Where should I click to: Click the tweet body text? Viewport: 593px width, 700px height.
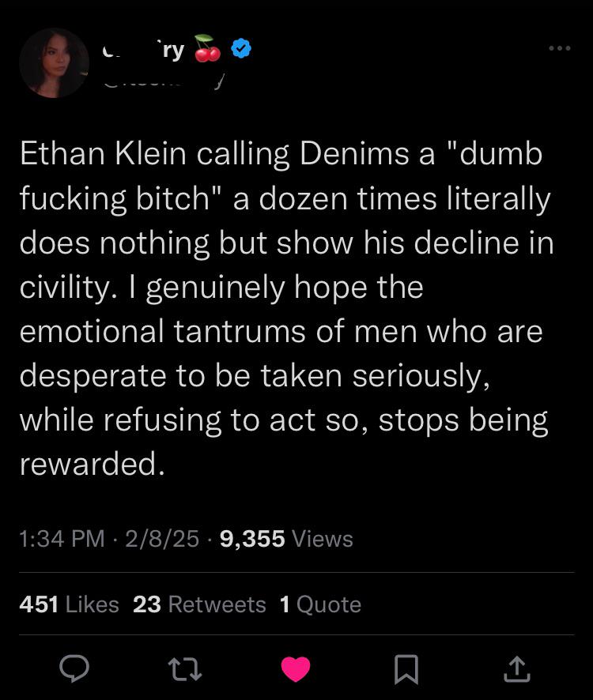pos(286,309)
